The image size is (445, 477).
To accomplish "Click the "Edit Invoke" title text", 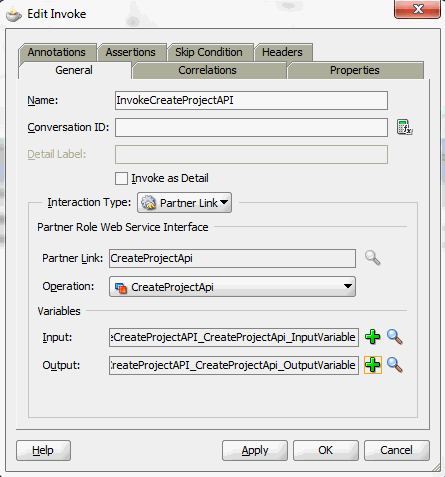I will pos(57,14).
